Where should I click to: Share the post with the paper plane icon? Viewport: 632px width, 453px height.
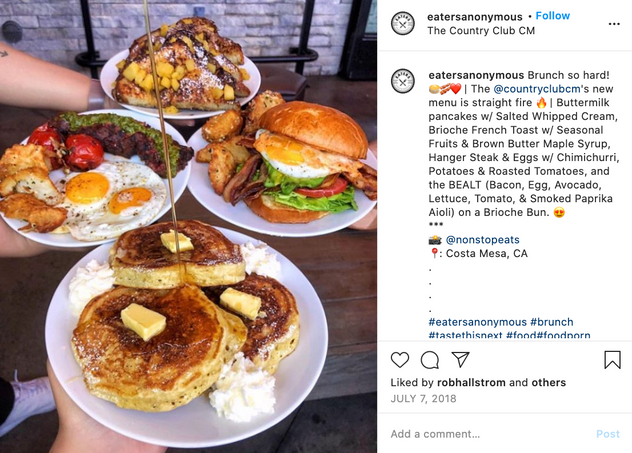(460, 359)
